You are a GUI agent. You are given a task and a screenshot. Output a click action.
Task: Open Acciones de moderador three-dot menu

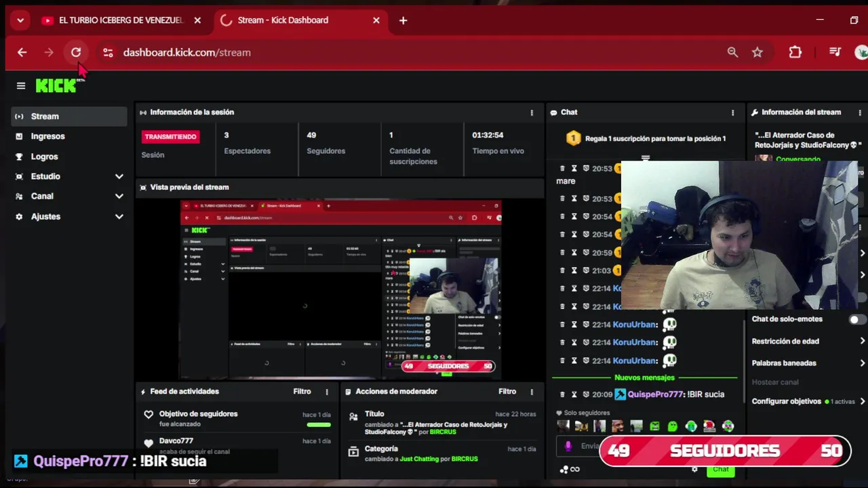[532, 392]
